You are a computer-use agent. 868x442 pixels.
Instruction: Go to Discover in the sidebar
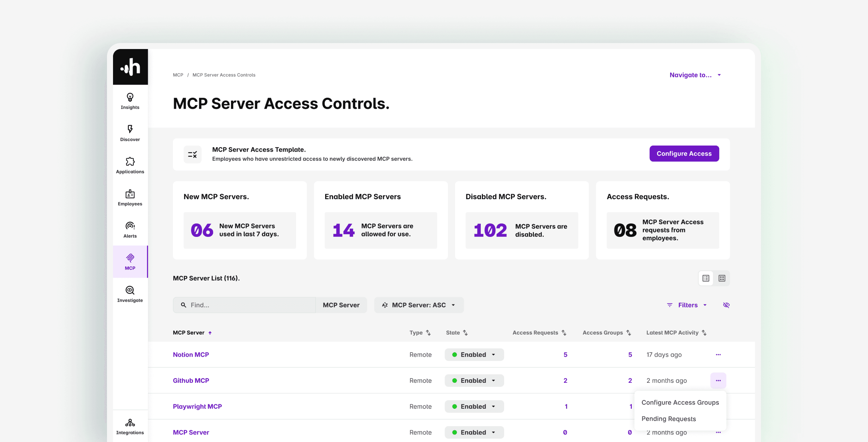(130, 133)
